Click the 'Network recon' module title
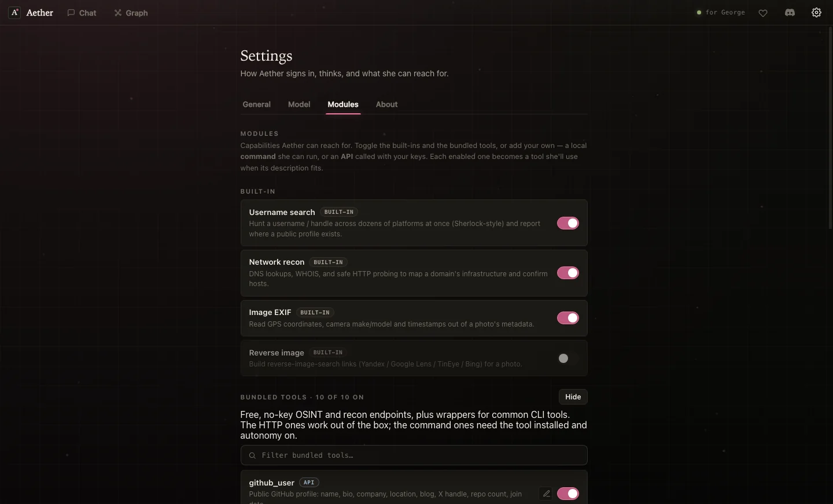This screenshot has width=833, height=504. click(277, 262)
